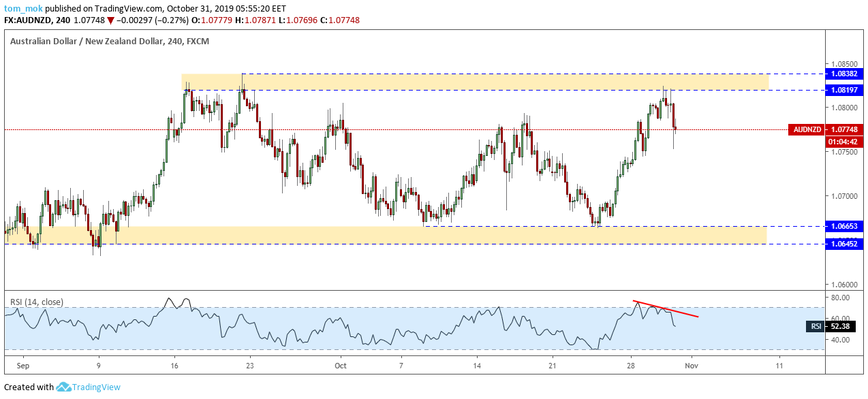Click the 40.00 RSI axis label
This screenshot has width=868, height=399.
coord(839,340)
